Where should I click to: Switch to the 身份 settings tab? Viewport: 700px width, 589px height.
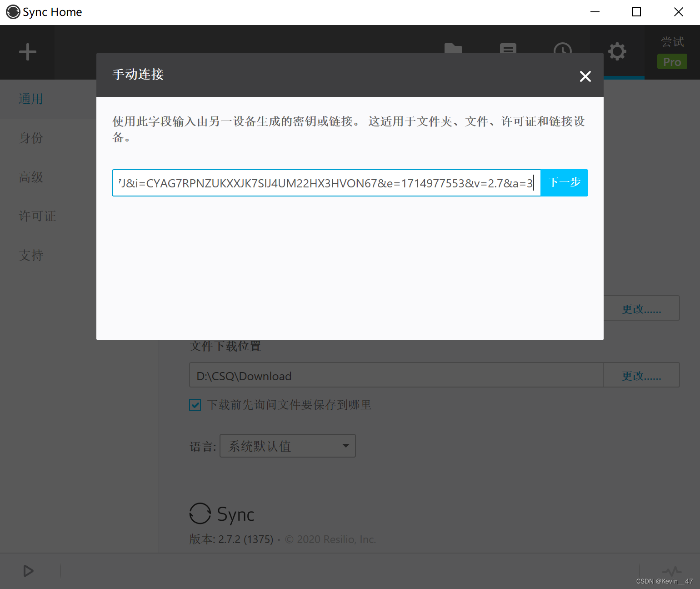[31, 138]
